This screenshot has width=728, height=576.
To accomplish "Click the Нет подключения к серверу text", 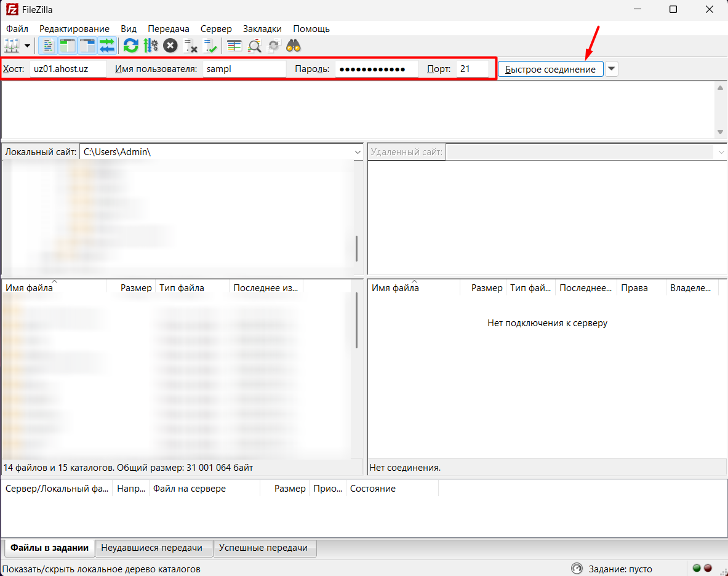I will click(548, 323).
